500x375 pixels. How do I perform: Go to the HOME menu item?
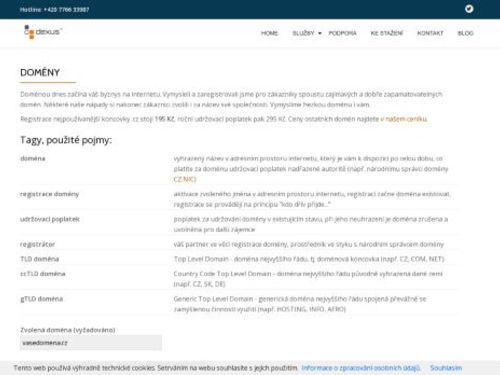point(269,33)
